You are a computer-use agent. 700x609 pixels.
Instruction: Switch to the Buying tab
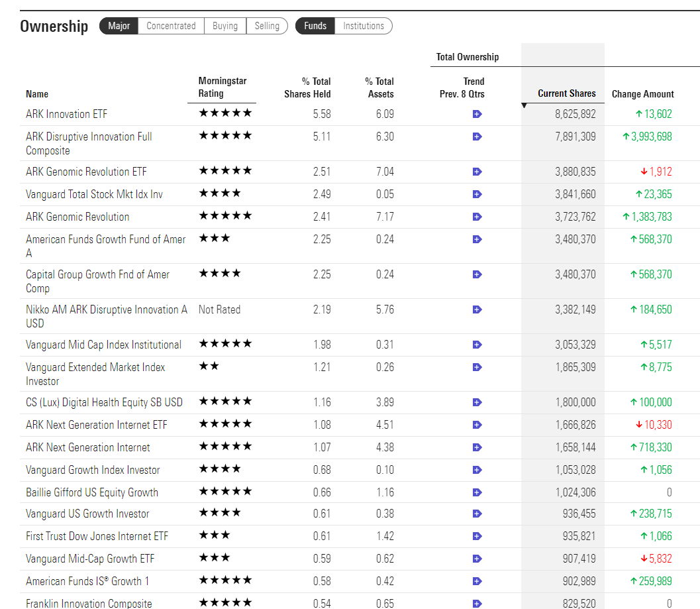click(225, 26)
